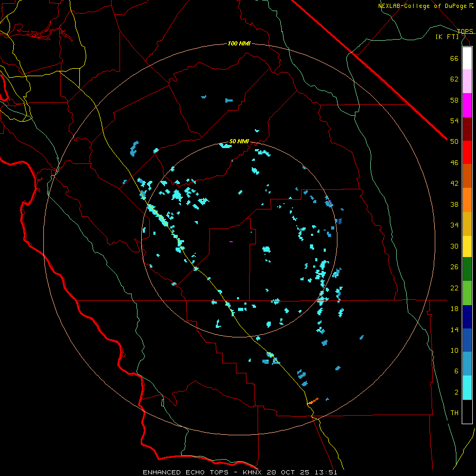Screen dimensions: 476x476
Task: Click the Enhanced Echo Tops KHNX timestamp caption
Action: click(x=240, y=472)
